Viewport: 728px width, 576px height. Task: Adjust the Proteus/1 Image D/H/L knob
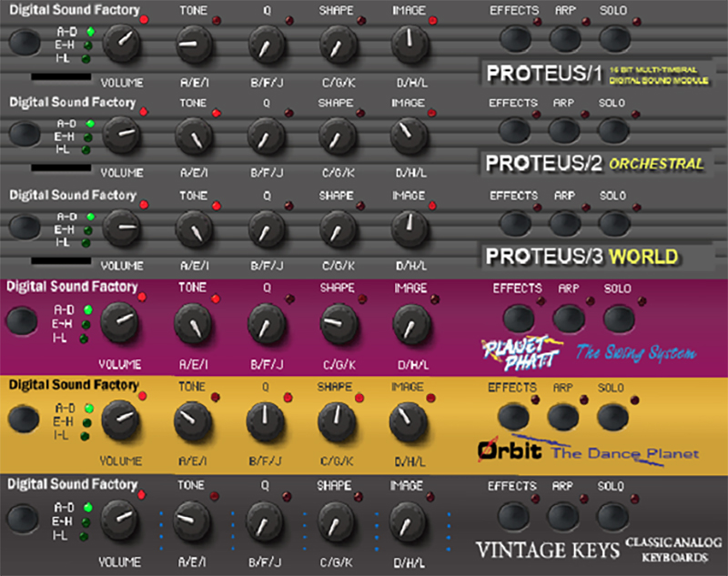click(410, 44)
